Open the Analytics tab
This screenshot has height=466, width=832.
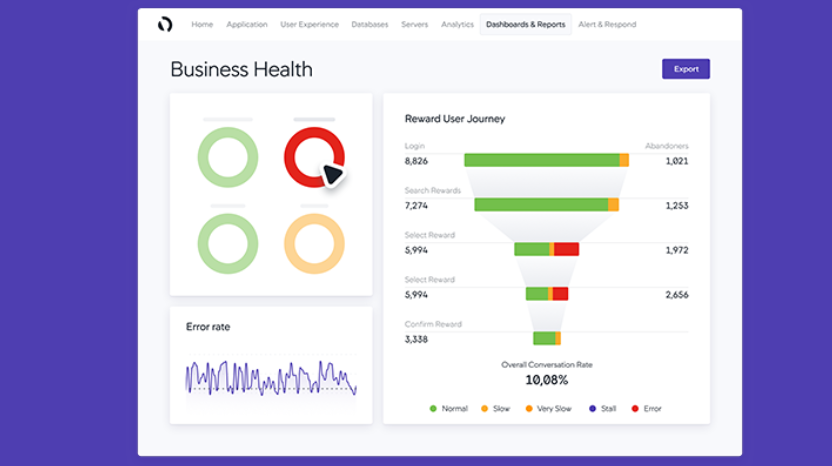457,24
